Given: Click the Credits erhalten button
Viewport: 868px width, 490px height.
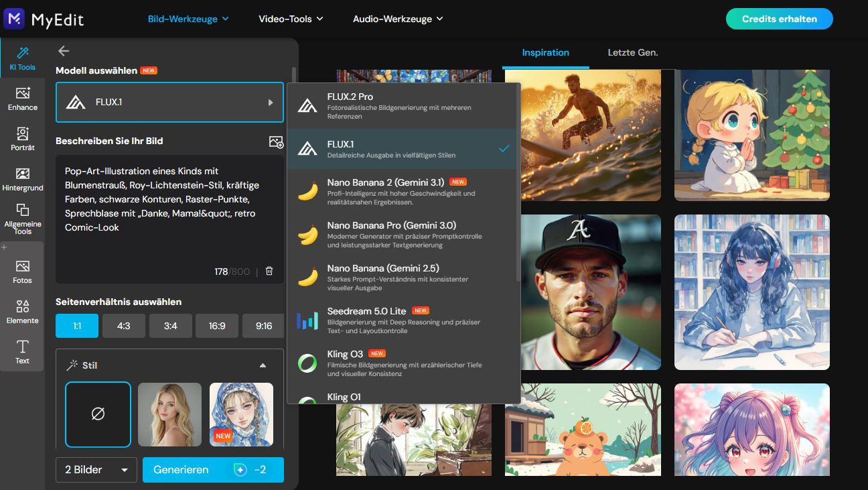Looking at the screenshot, I should (x=780, y=19).
